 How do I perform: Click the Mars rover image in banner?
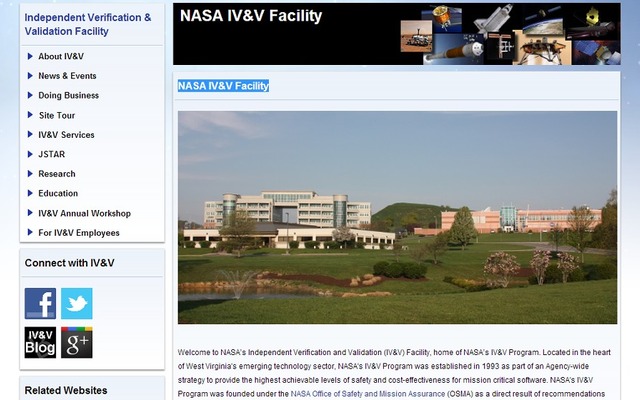[x=416, y=37]
